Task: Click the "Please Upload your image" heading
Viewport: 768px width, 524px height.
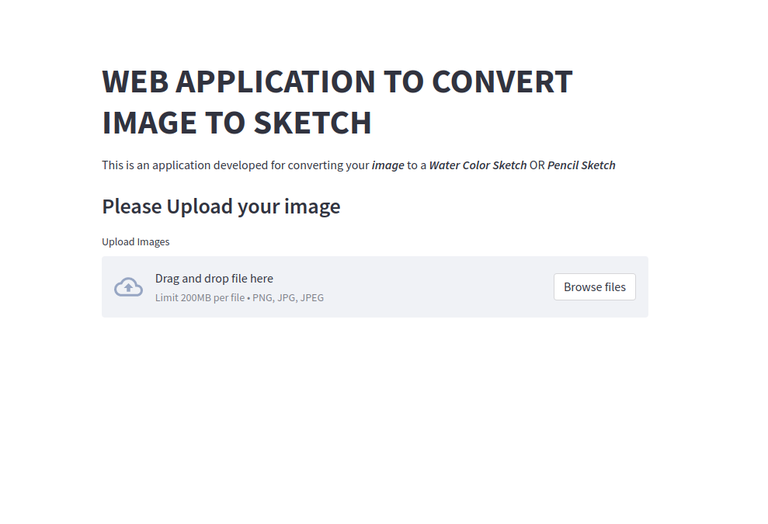Action: 221,207
